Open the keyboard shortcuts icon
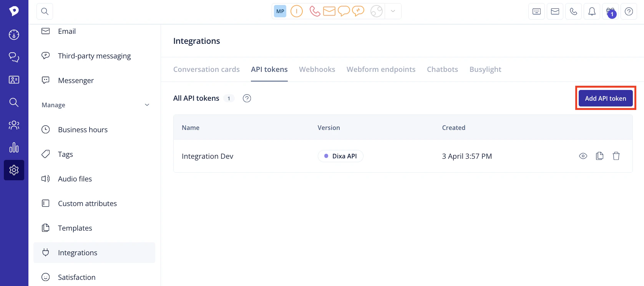The image size is (644, 286). pyautogui.click(x=537, y=12)
